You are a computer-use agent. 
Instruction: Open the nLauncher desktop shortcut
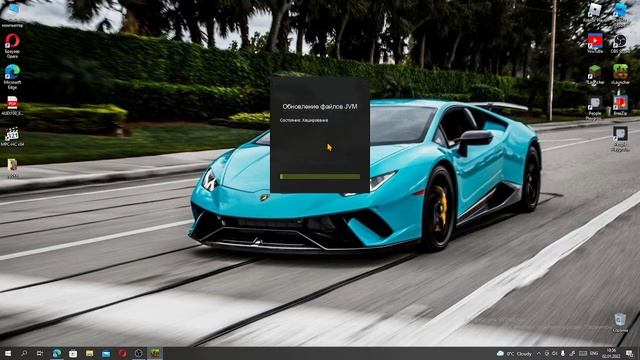(620, 75)
